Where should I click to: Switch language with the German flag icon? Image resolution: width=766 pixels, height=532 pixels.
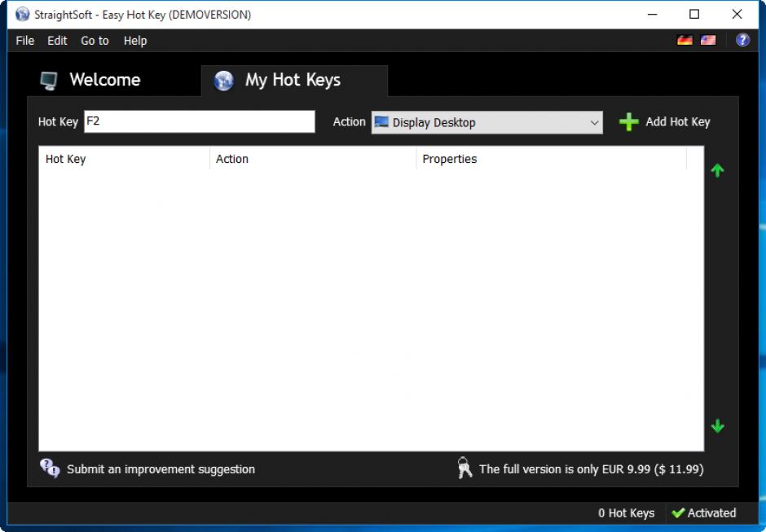[x=685, y=40]
